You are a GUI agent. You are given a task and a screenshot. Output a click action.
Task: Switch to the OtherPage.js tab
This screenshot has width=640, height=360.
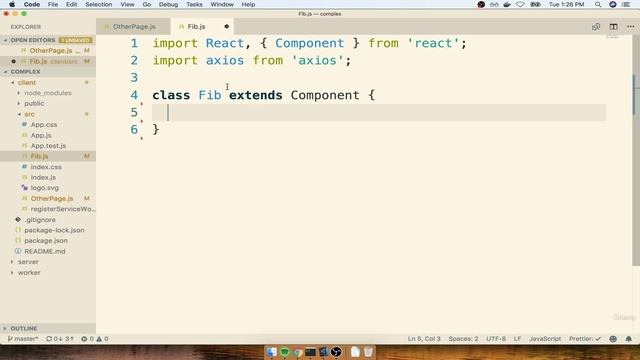click(x=134, y=27)
